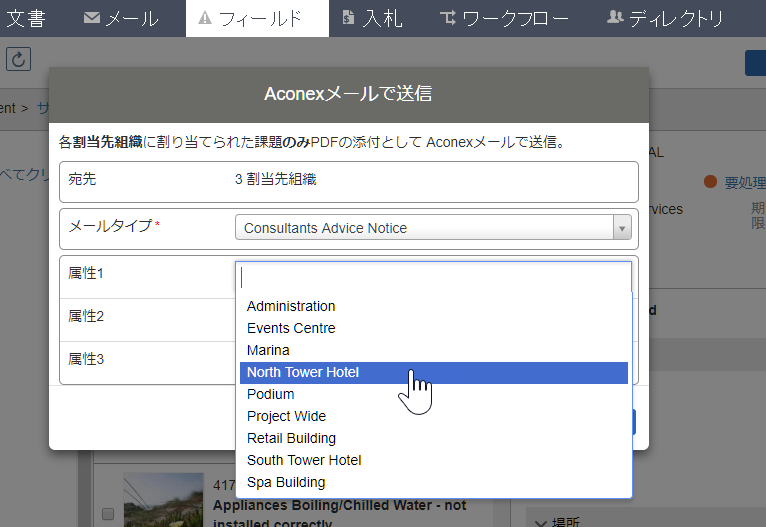Choose Spa Building option
Image resolution: width=766 pixels, height=527 pixels.
tap(433, 482)
